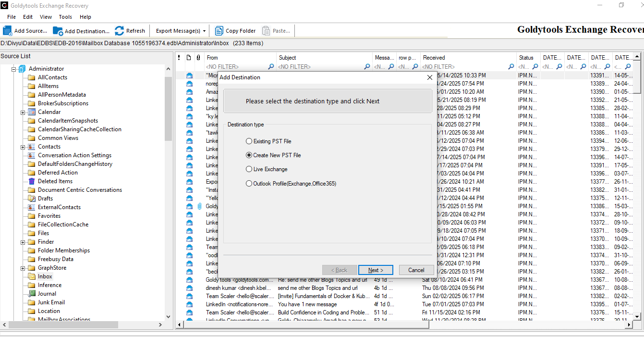The height and width of the screenshot is (337, 644).
Task: Click the Journal folder icon
Action: tap(32, 294)
